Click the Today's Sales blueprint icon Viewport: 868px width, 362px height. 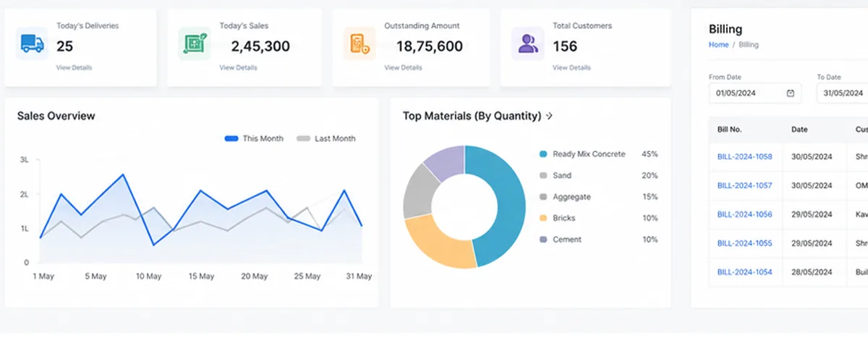click(195, 44)
